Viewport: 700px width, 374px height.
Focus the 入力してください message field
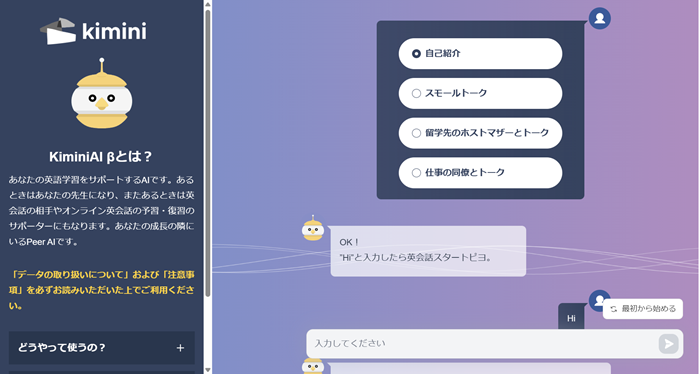pos(495,344)
